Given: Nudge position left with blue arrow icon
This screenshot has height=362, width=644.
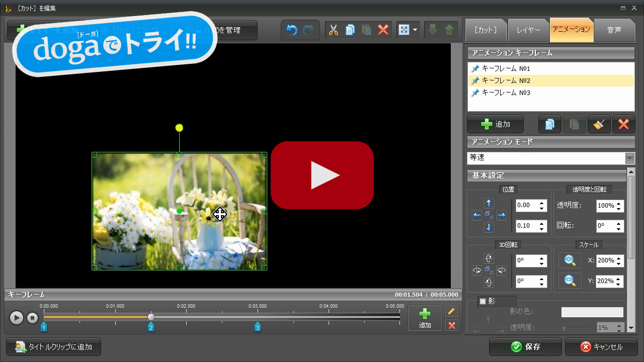Looking at the screenshot, I should [x=476, y=215].
